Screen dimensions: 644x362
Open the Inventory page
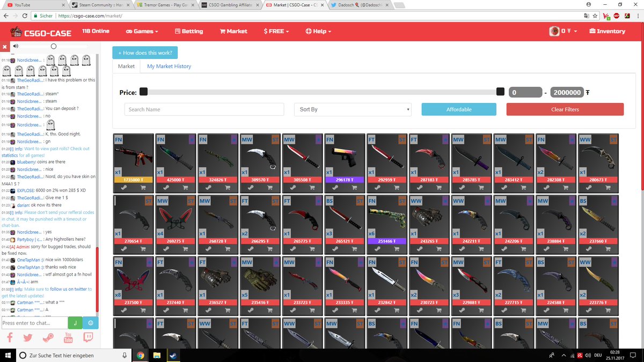tap(607, 31)
